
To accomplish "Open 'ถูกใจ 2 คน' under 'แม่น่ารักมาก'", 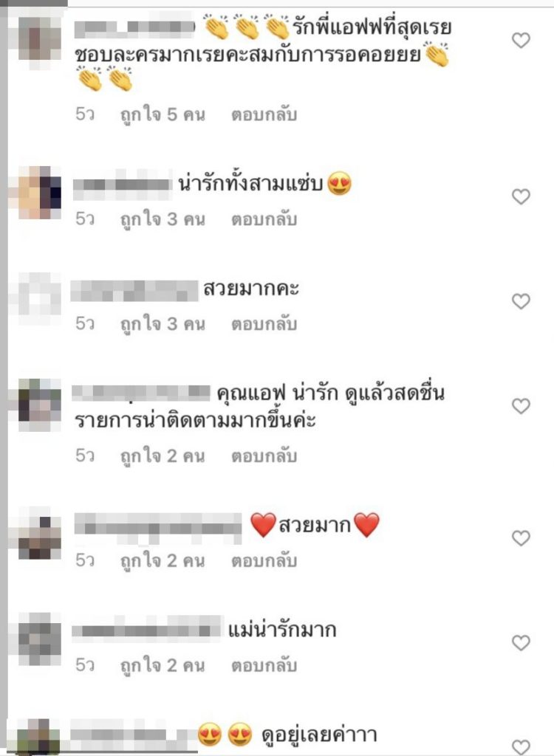I will [163, 665].
